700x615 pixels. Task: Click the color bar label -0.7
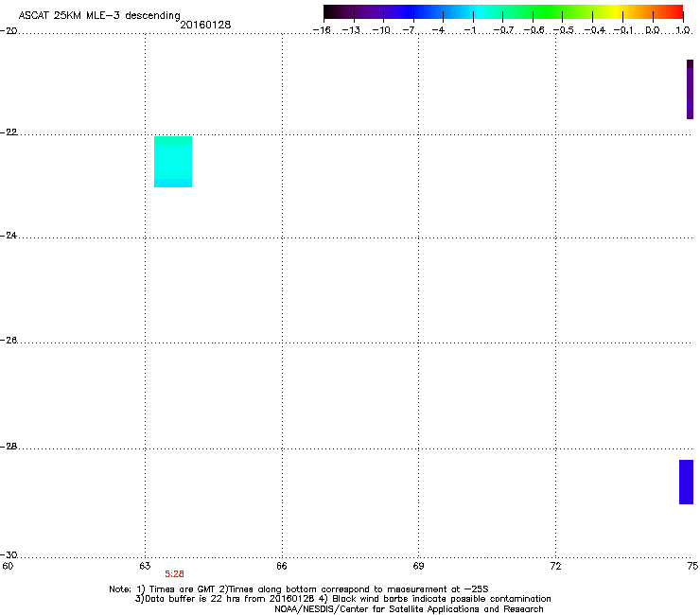pyautogui.click(x=503, y=30)
